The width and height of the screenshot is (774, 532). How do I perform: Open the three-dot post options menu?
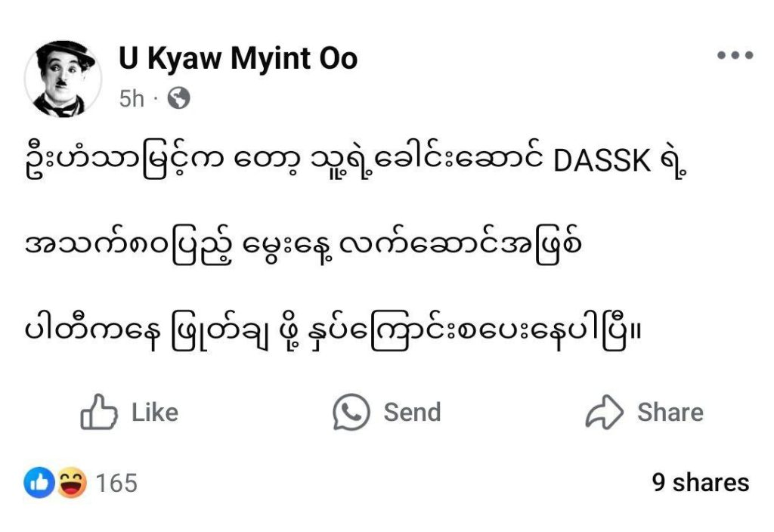pyautogui.click(x=735, y=57)
